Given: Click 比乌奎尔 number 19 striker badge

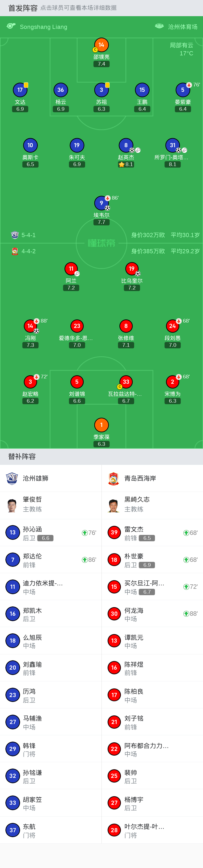Looking at the screenshot, I should 131,268.
